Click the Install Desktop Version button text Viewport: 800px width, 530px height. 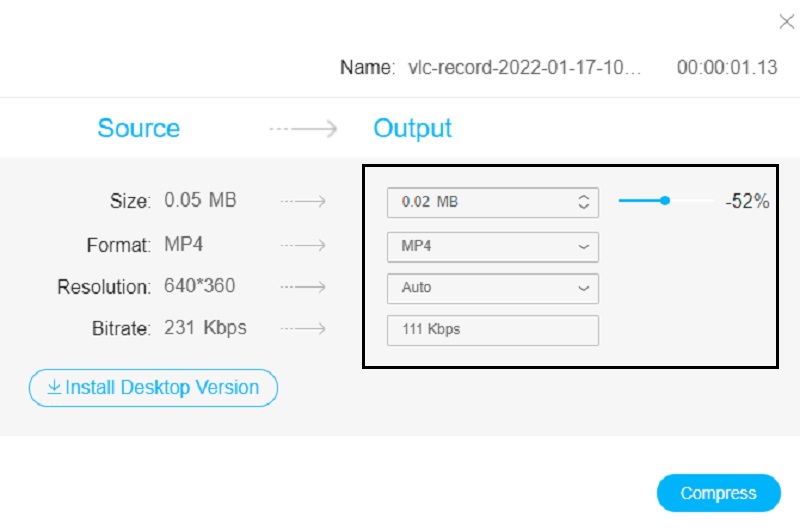pyautogui.click(x=161, y=388)
